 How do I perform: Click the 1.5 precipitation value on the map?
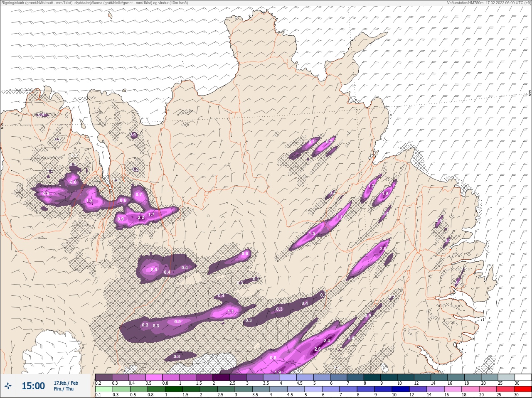pyautogui.click(x=312, y=234)
